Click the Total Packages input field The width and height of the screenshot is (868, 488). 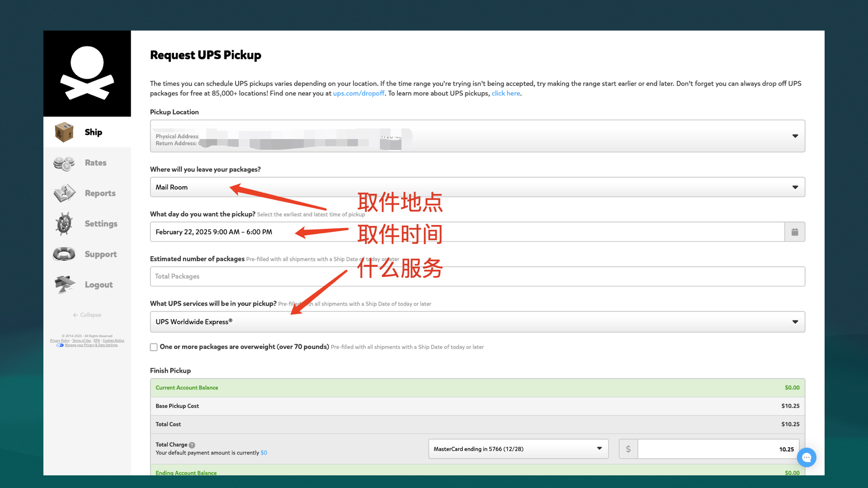click(x=477, y=277)
